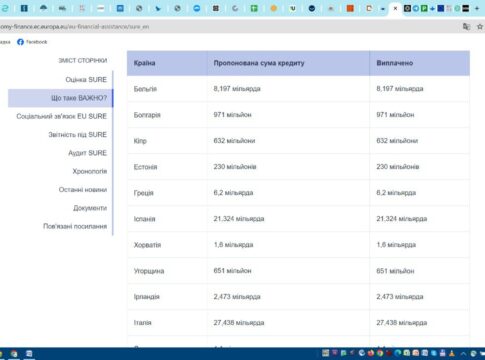Click the bookmark star icon in address bar

coord(480,27)
